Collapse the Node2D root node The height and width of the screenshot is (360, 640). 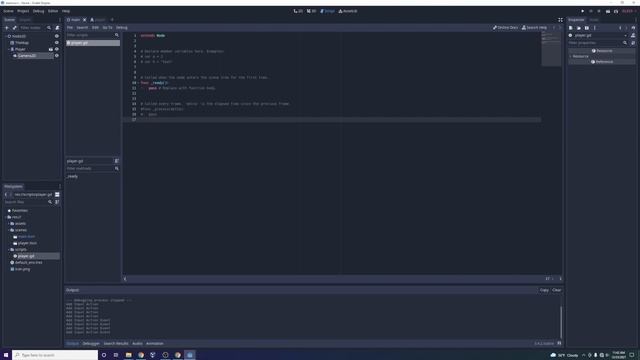(6, 36)
